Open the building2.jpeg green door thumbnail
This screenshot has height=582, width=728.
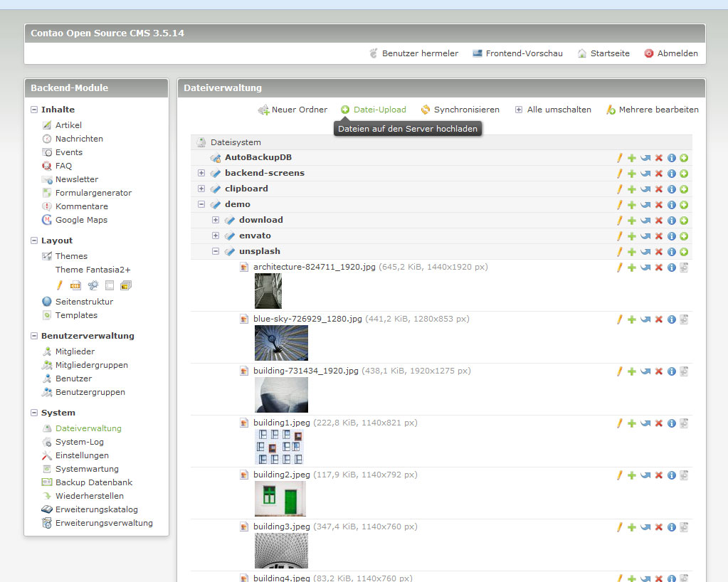click(280, 498)
